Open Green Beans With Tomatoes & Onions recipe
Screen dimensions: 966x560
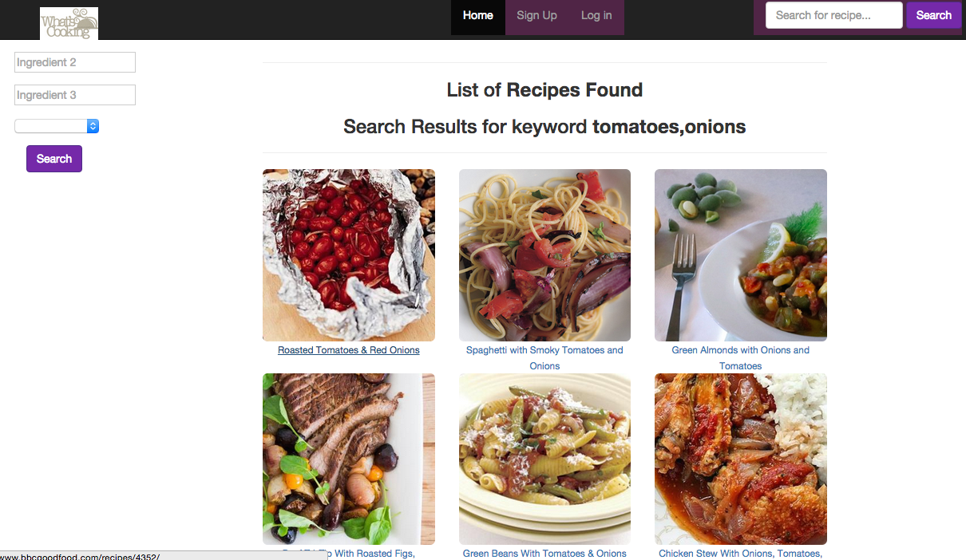(544, 553)
